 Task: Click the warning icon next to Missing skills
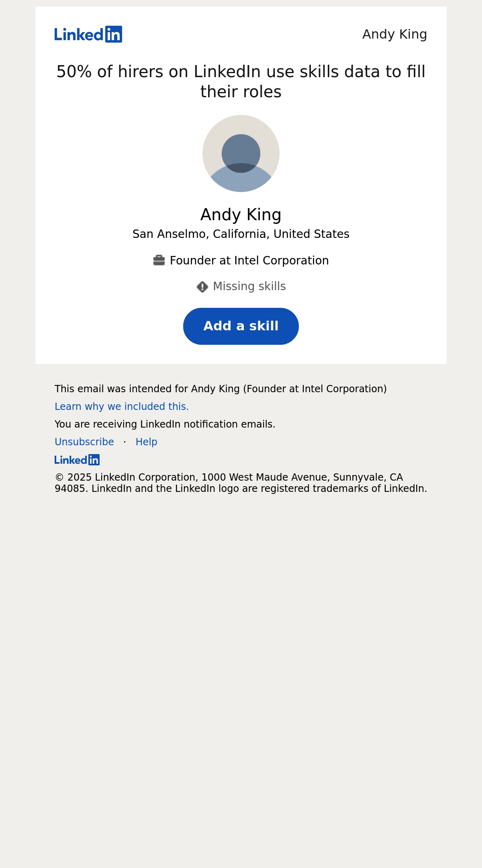point(202,287)
